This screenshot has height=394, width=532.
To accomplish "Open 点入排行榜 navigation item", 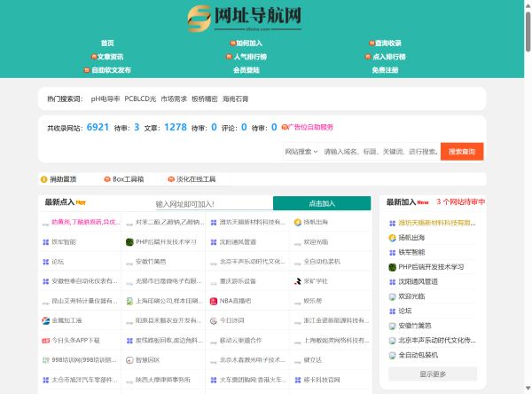I will [389, 57].
